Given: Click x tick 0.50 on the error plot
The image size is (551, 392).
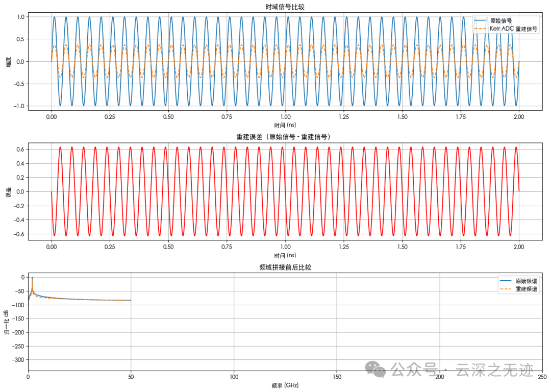Looking at the screenshot, I should (168, 247).
